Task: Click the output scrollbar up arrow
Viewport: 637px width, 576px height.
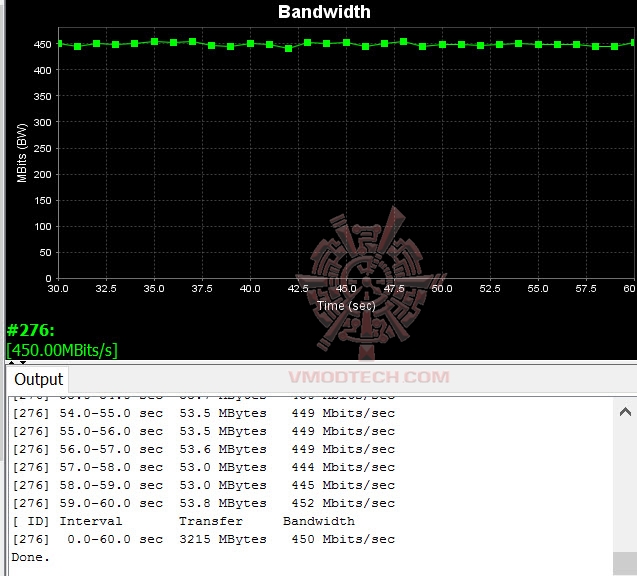Action: point(625,412)
